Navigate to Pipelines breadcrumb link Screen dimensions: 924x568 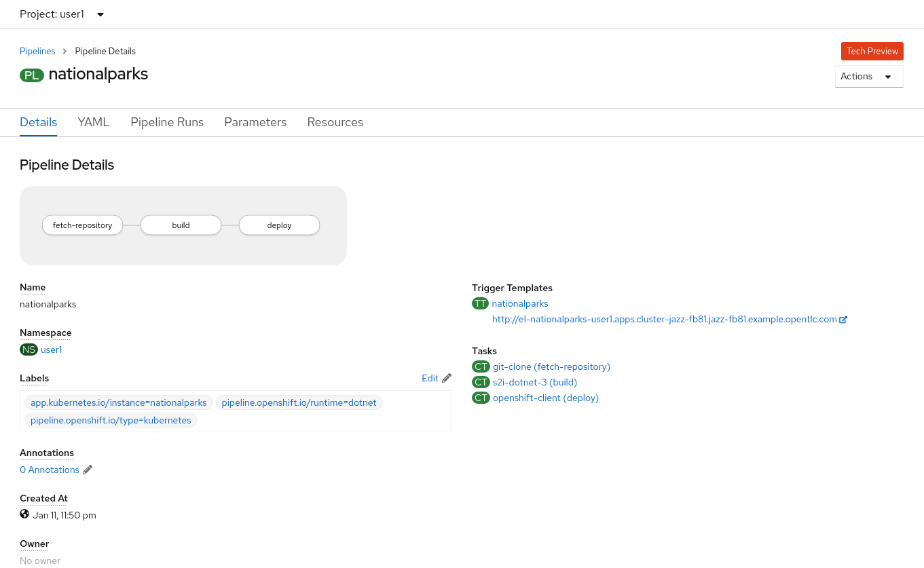coord(37,51)
